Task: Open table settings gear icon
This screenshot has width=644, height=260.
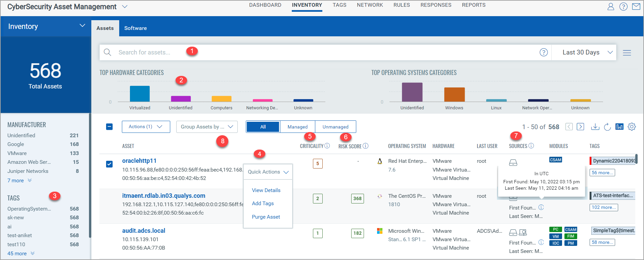Action: point(632,127)
